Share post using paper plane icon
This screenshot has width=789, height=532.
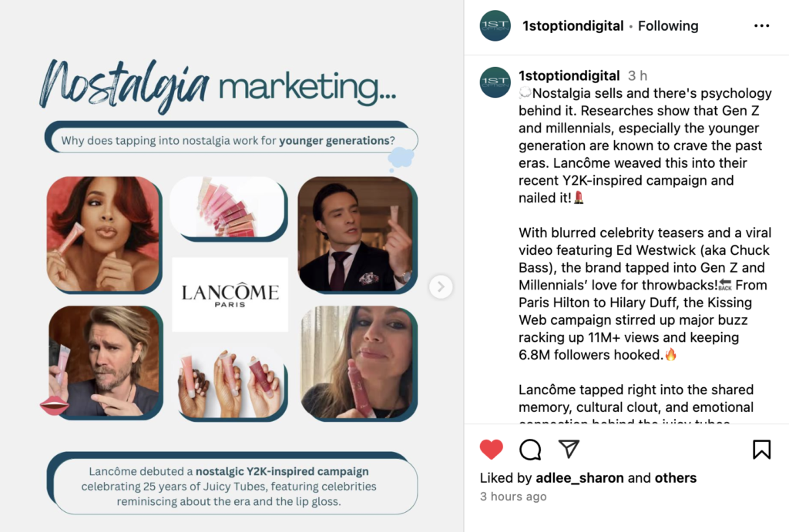[569, 449]
